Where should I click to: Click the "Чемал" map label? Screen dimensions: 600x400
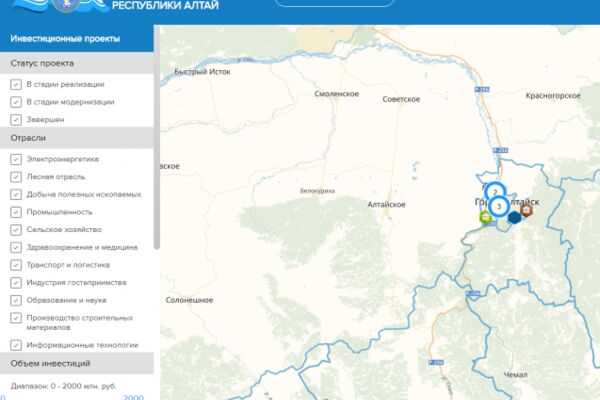click(x=515, y=375)
